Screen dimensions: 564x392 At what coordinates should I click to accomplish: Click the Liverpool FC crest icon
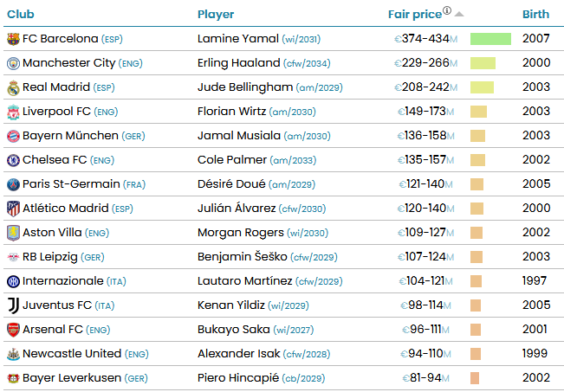tap(13, 112)
